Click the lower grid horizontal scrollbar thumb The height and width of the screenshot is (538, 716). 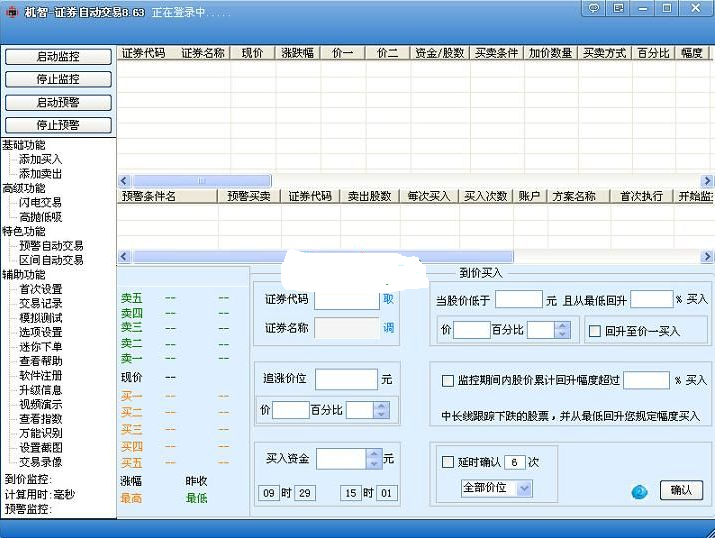point(322,257)
